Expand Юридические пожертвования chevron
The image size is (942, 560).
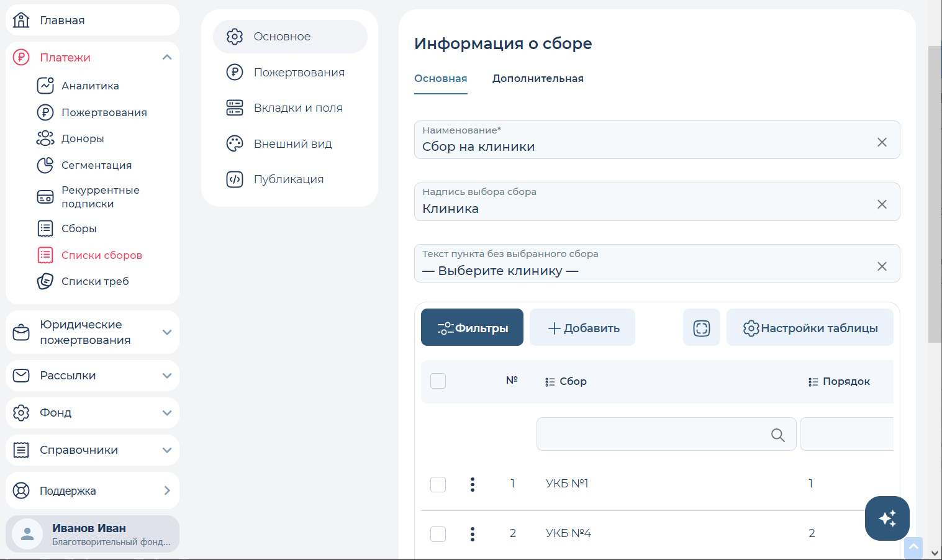coord(166,332)
